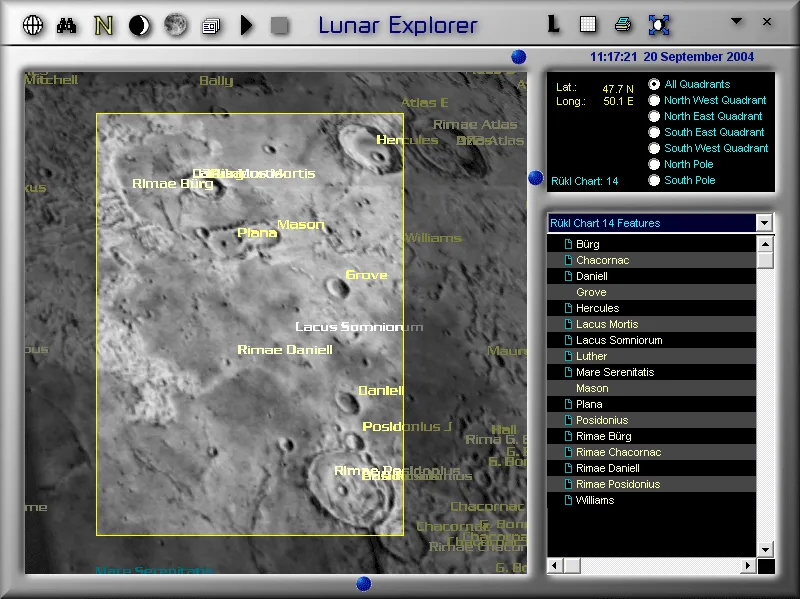Click the Rükl Chart: 14 text
This screenshot has width=800, height=599.
click(585, 181)
